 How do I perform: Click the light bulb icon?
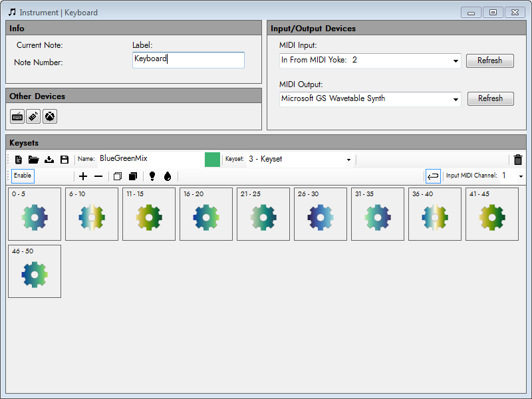coord(152,176)
